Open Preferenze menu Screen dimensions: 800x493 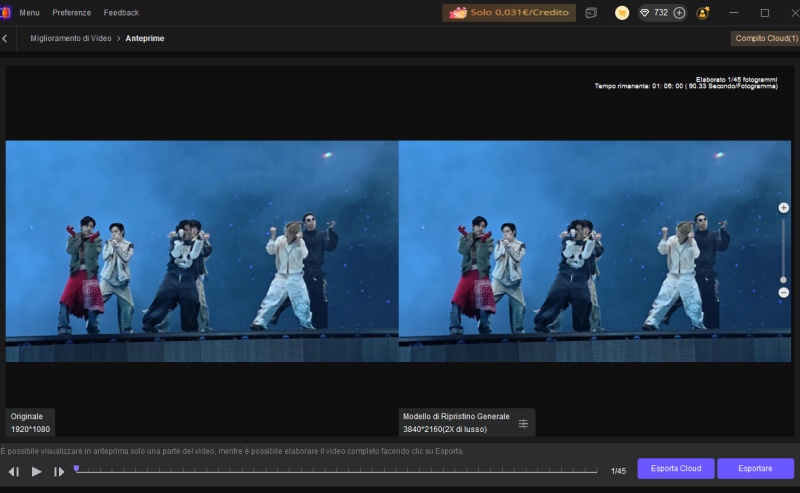(x=71, y=13)
